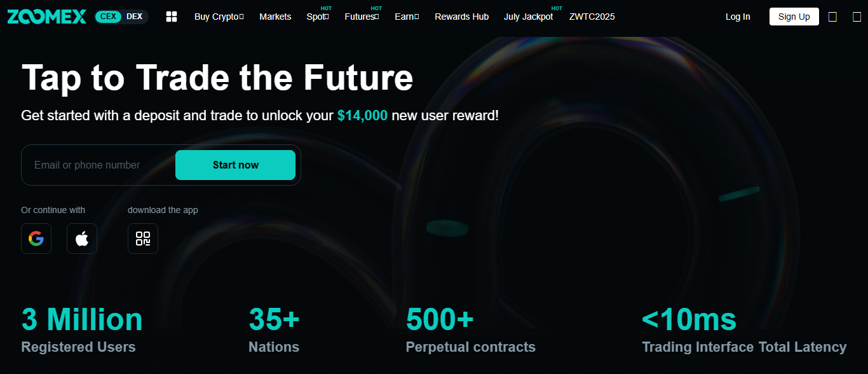
Task: Go to the Markets page
Action: (275, 17)
